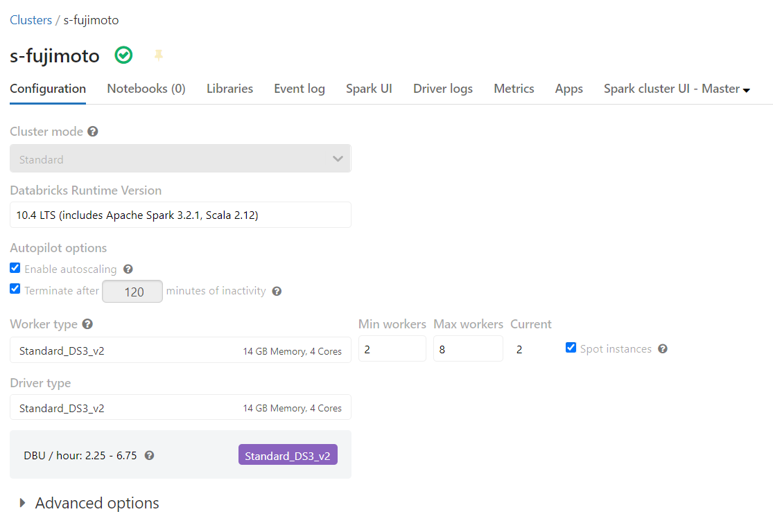Click the Min workers input field

tap(392, 348)
